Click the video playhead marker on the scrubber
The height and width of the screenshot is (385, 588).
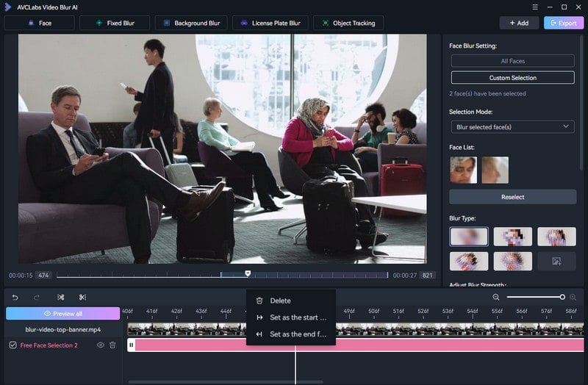coord(248,273)
